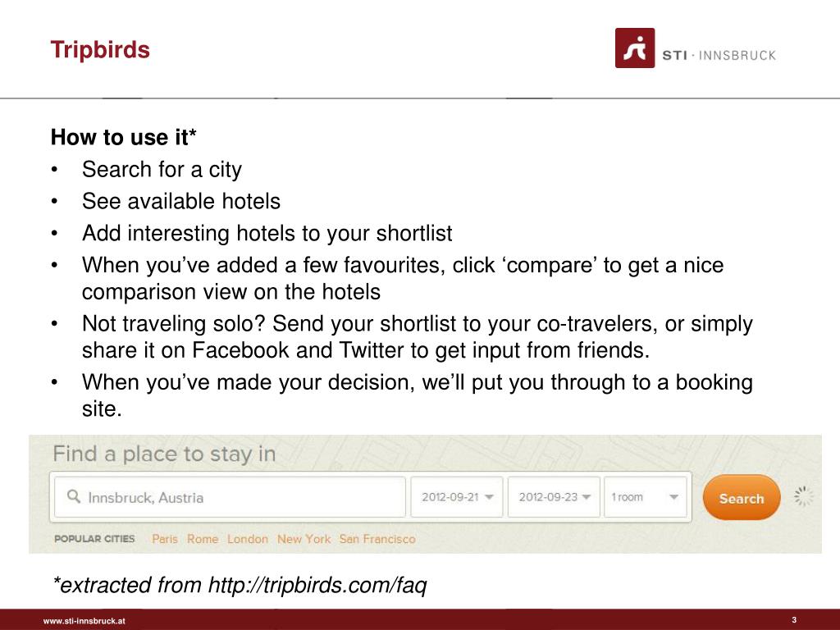Open the tripbirds.com/faq link text
840x630 pixels.
pyautogui.click(x=317, y=585)
